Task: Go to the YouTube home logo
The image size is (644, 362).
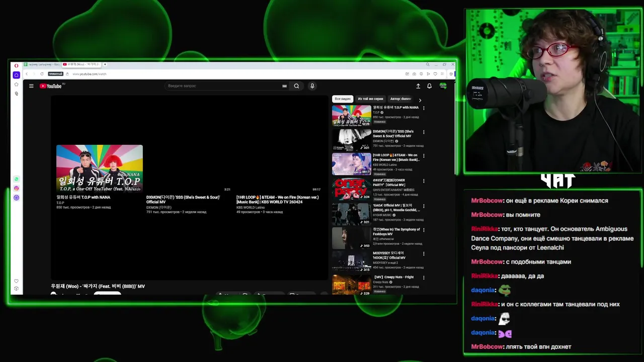Action: (51, 86)
